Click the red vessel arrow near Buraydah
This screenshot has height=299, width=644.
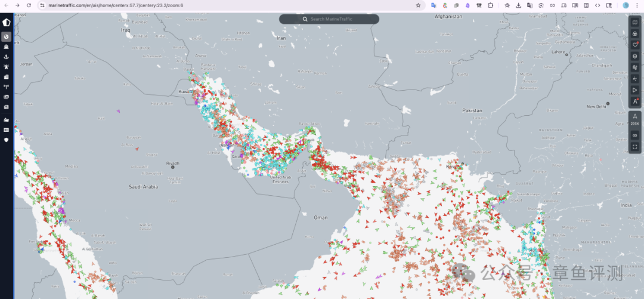137,149
